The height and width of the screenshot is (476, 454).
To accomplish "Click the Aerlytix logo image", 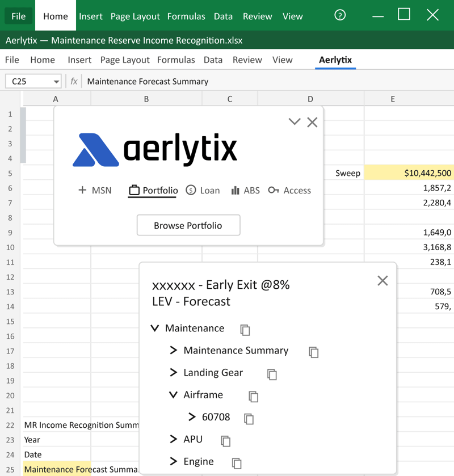I will (x=155, y=149).
